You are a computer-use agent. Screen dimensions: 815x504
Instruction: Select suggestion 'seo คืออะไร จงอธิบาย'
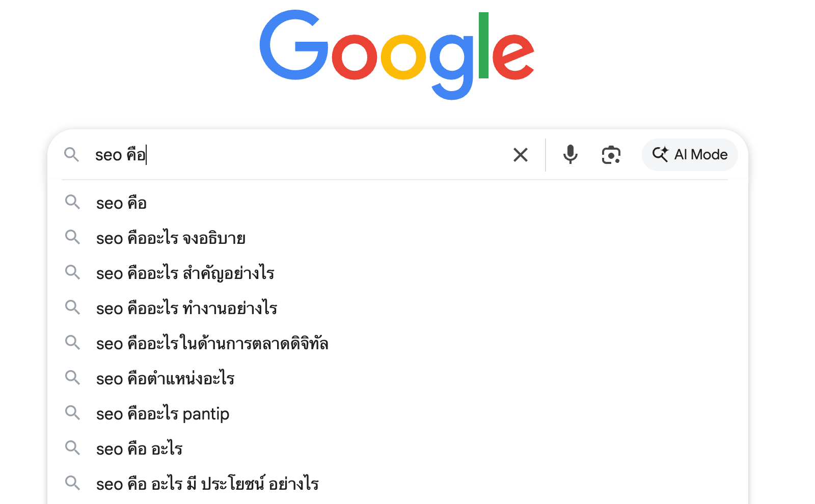[171, 237]
